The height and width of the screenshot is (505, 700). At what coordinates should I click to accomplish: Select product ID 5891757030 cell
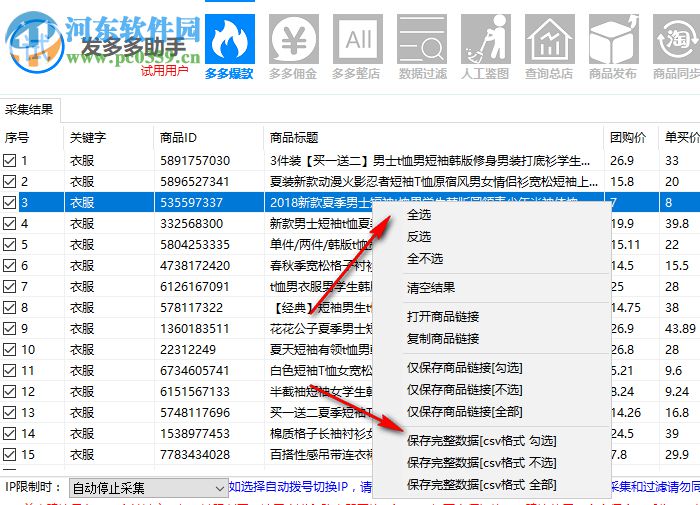pos(195,160)
